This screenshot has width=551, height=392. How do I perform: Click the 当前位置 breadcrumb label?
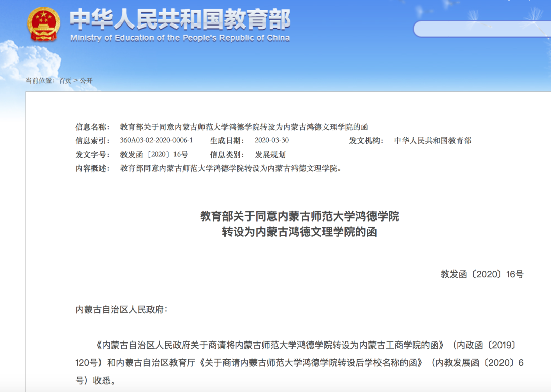pos(40,81)
